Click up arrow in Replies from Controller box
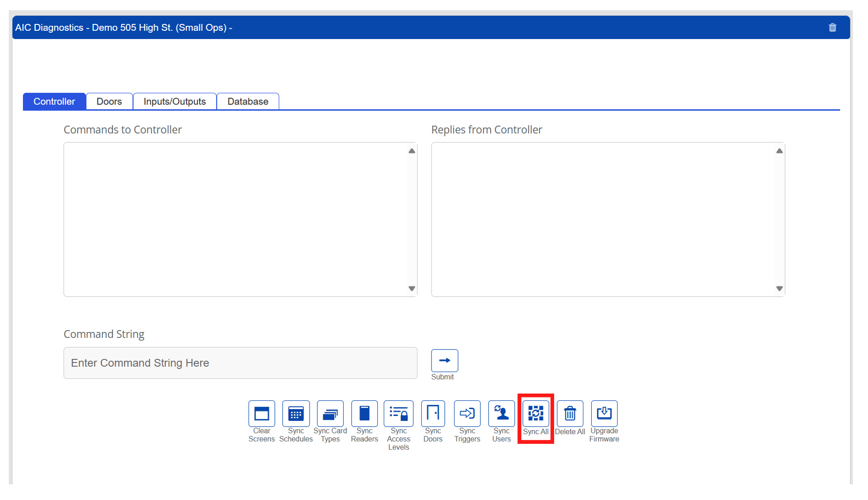 click(x=779, y=151)
